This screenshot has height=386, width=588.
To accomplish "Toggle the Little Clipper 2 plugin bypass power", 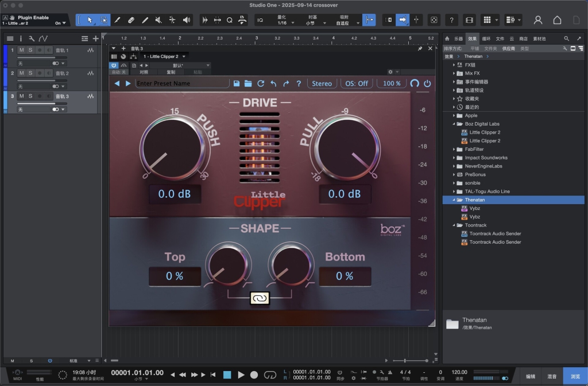I will click(115, 65).
